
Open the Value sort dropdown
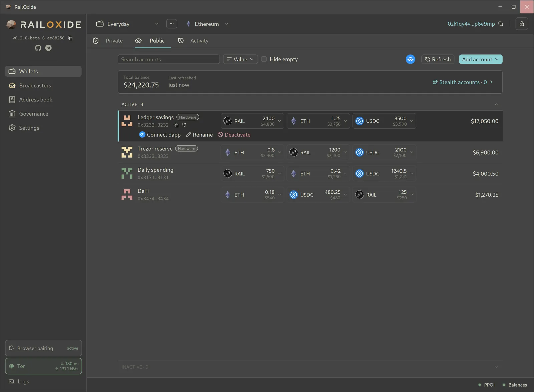point(240,59)
